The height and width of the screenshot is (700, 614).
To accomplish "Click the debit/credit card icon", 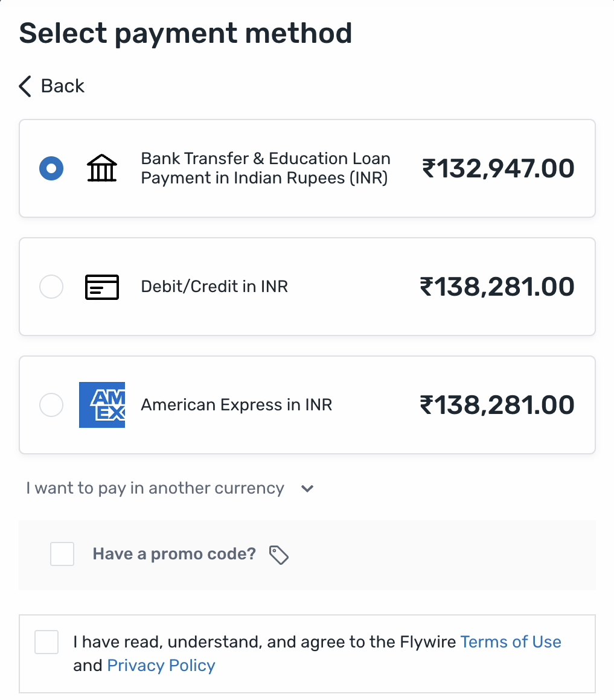I will point(101,287).
